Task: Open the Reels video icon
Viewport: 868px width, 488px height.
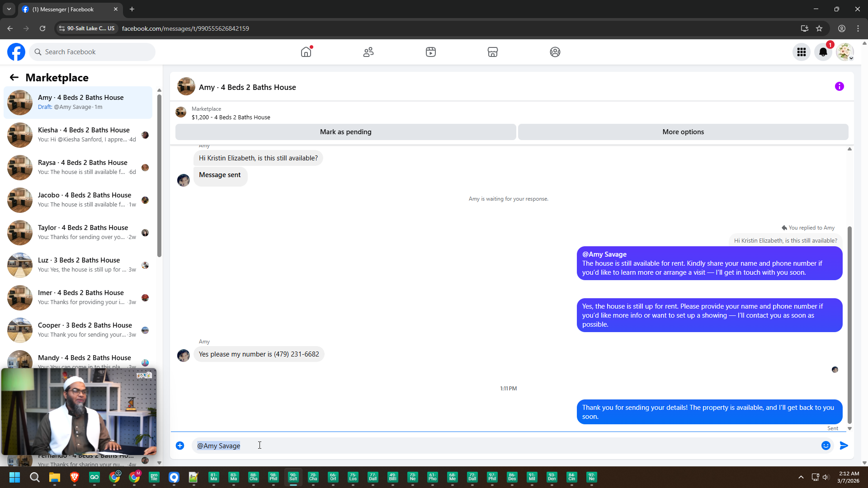Action: 431,52
